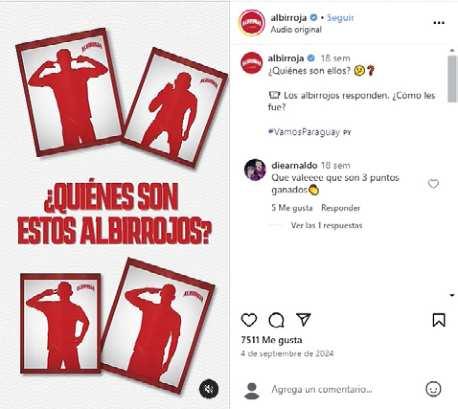Image resolution: width=458 pixels, height=409 pixels.
Task: Open emoji picker in comment box
Action: pyautogui.click(x=433, y=389)
